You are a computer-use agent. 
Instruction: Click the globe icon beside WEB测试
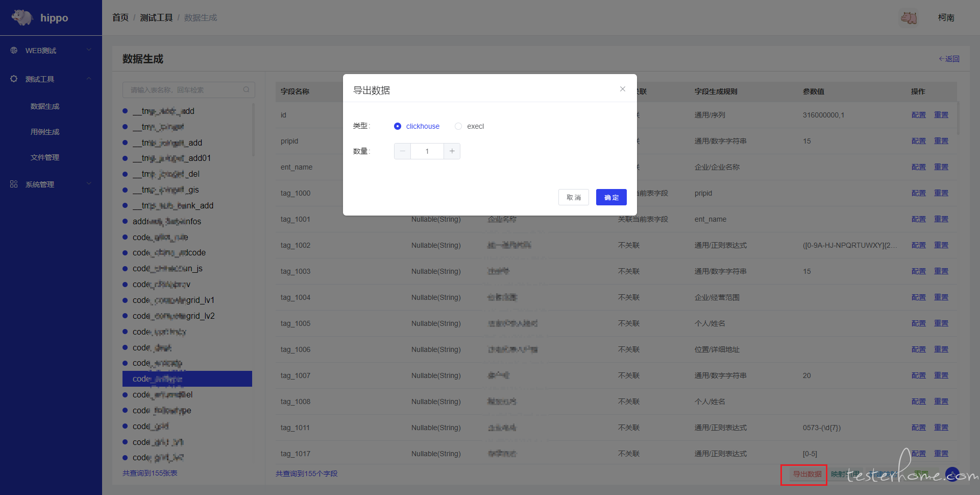[14, 50]
